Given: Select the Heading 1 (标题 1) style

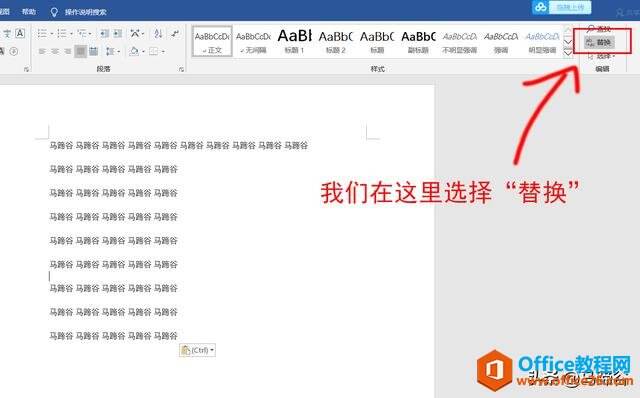Looking at the screenshot, I should pos(294,41).
